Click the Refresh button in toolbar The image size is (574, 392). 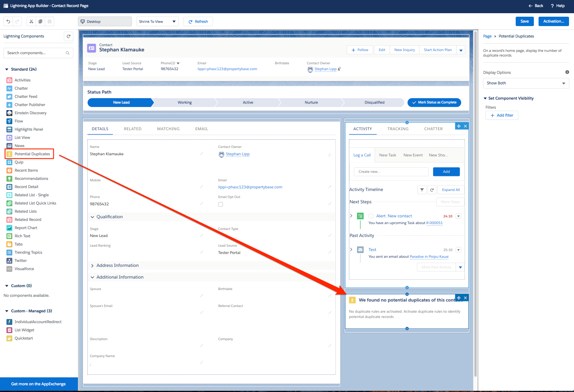click(198, 21)
